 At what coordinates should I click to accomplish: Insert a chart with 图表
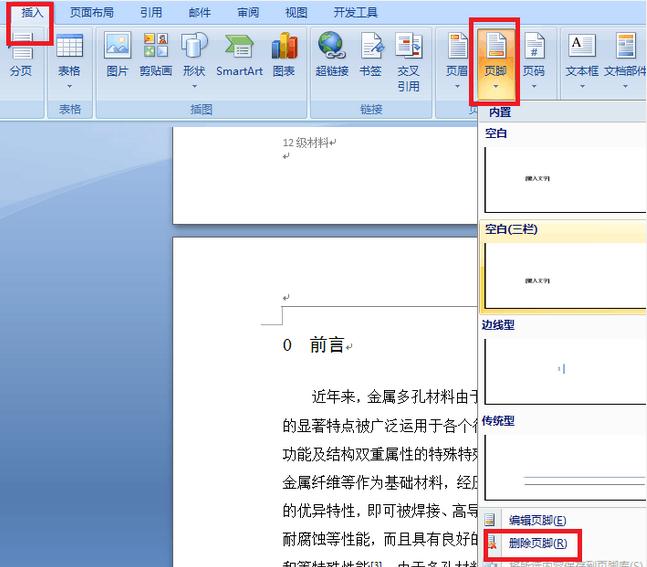pyautogui.click(x=284, y=54)
